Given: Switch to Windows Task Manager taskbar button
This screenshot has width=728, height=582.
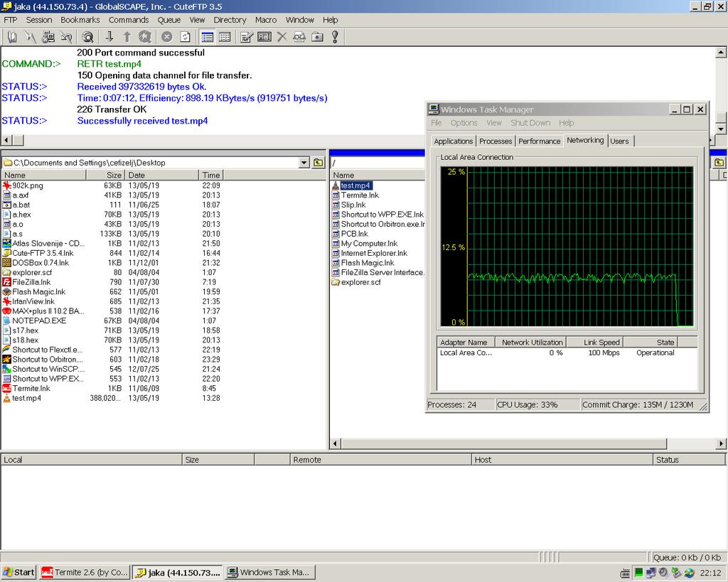Looking at the screenshot, I should tap(269, 572).
